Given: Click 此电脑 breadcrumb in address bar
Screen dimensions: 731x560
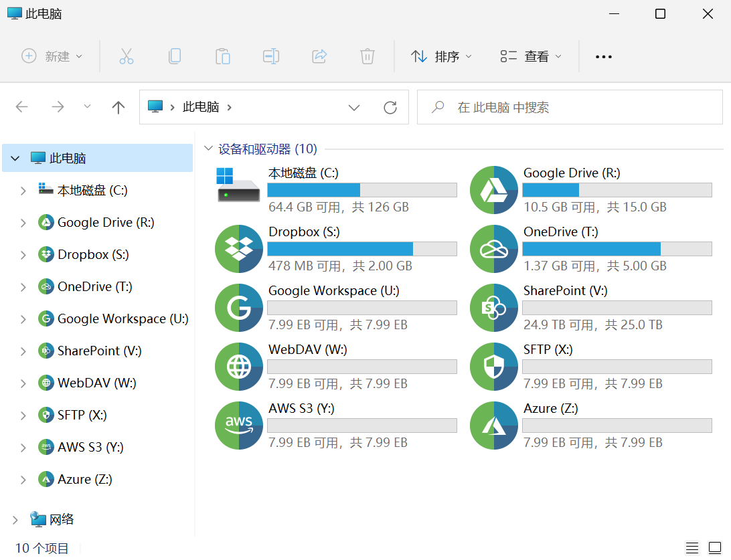Looking at the screenshot, I should (200, 107).
